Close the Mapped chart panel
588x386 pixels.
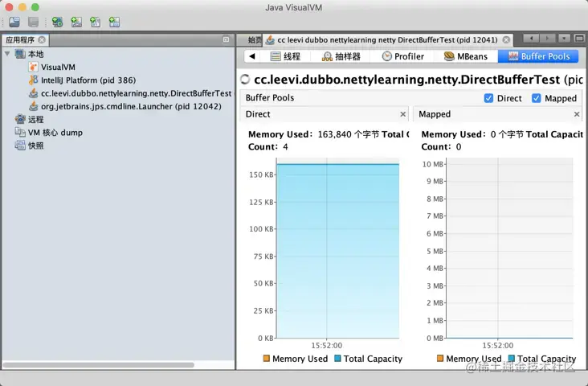point(577,114)
